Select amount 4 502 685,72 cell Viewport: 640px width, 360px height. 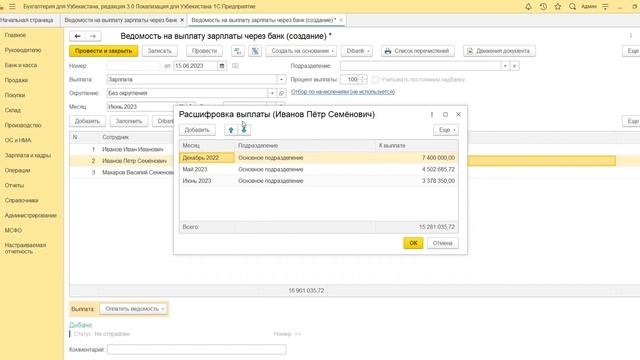(417, 169)
